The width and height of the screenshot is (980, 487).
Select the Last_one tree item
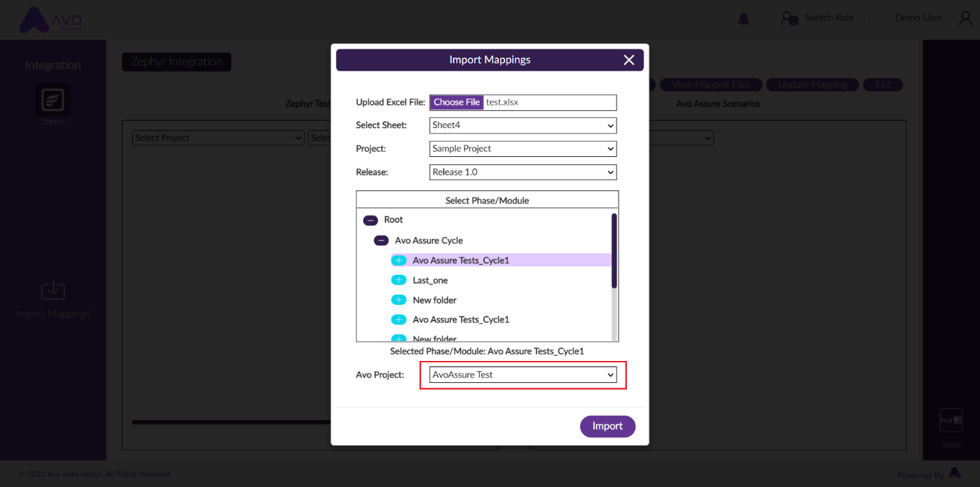point(430,280)
